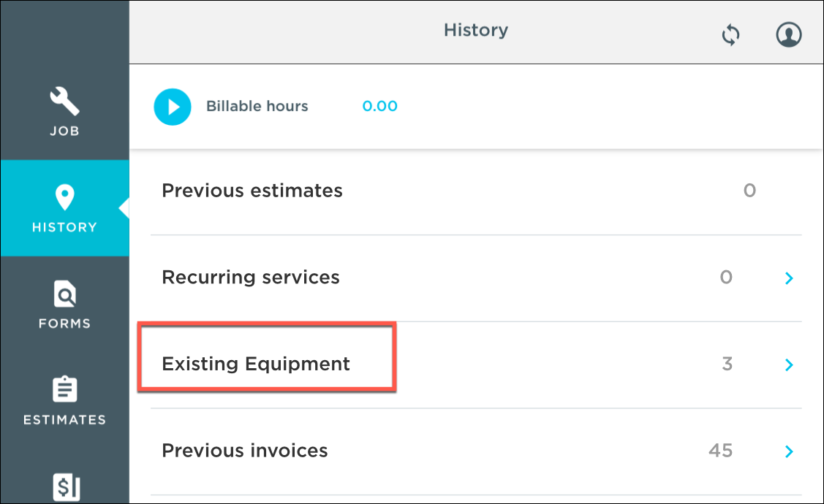Start the billable hours timer
This screenshot has height=504, width=824.
tap(173, 107)
